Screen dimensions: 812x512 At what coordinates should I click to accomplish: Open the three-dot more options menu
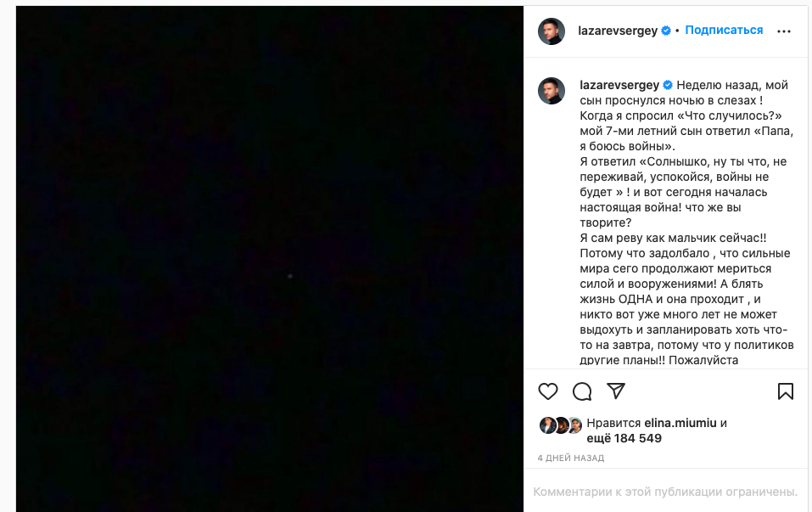(784, 31)
